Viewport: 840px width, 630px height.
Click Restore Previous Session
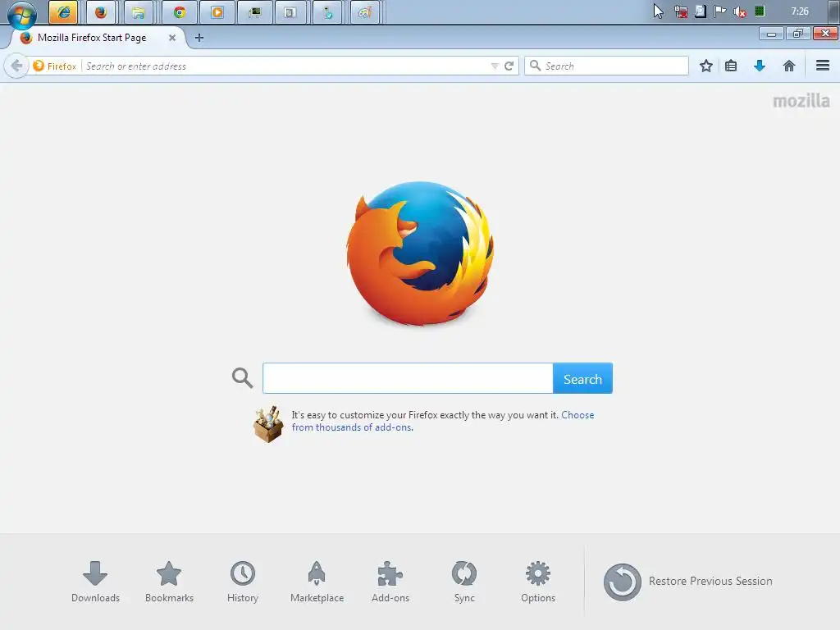click(688, 582)
